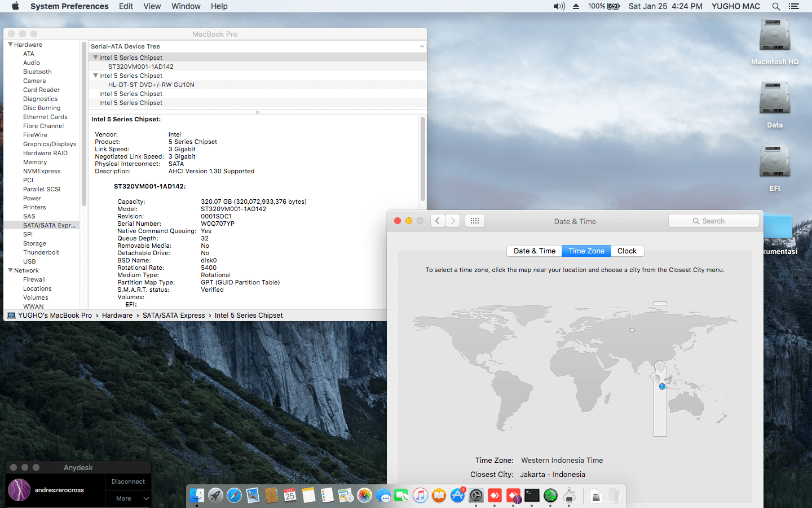Click the scrollbar of the chipset details pane
This screenshot has height=508, width=812.
click(423, 158)
